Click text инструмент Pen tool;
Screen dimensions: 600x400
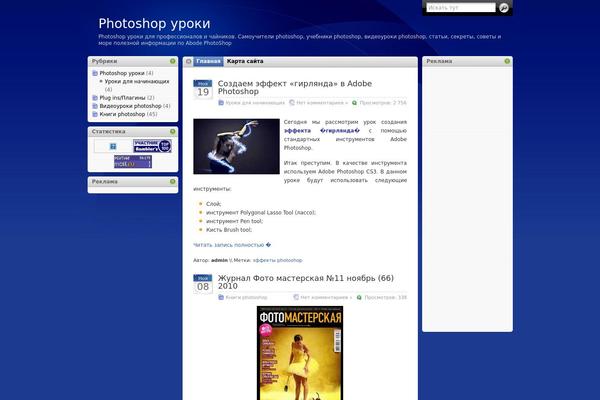[235, 221]
